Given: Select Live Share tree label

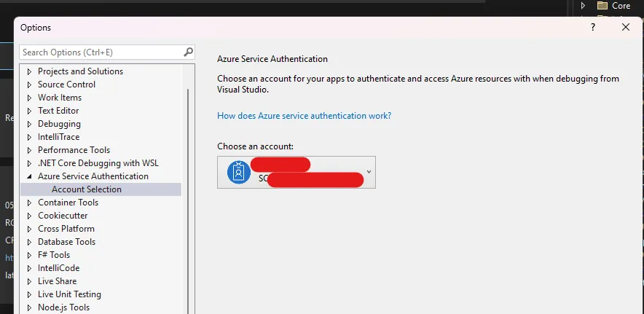Looking at the screenshot, I should tap(57, 281).
